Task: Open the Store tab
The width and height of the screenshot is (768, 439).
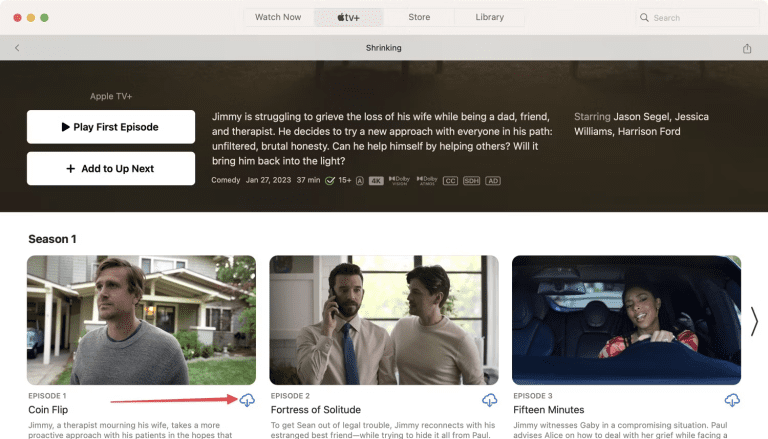Action: [x=419, y=17]
